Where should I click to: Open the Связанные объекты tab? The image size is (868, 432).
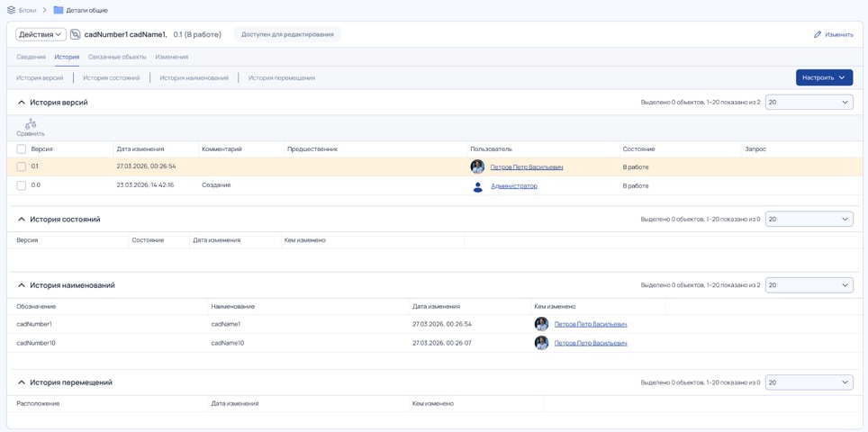point(117,57)
